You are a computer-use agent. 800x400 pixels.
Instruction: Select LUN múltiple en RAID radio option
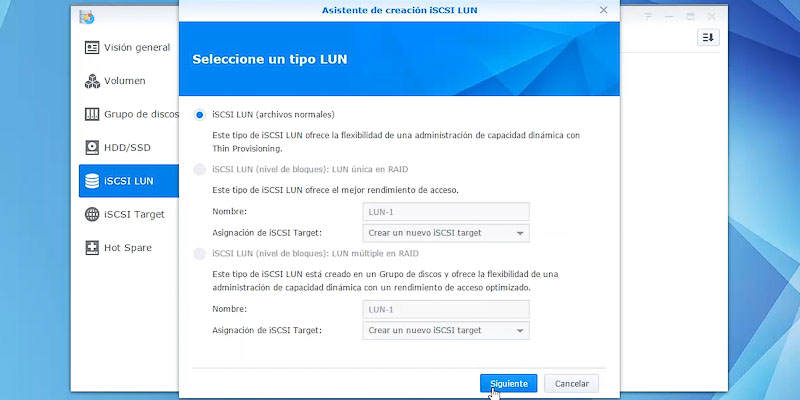pyautogui.click(x=199, y=254)
